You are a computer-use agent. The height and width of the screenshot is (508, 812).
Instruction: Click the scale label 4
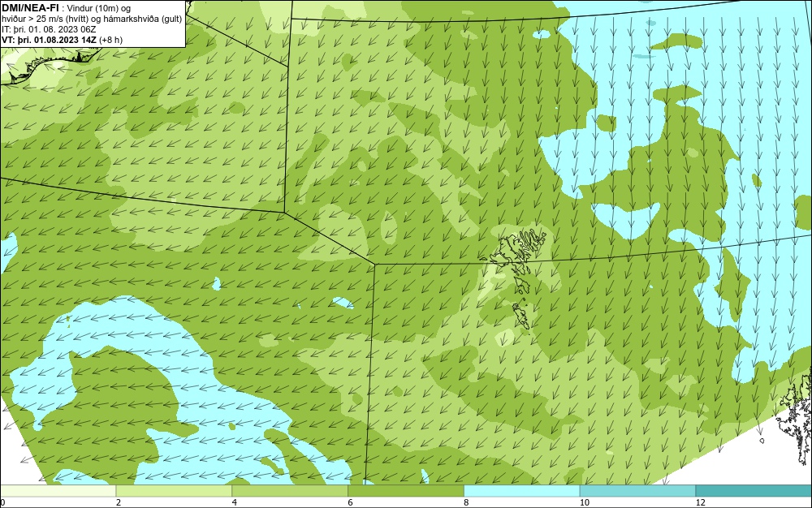pos(235,502)
